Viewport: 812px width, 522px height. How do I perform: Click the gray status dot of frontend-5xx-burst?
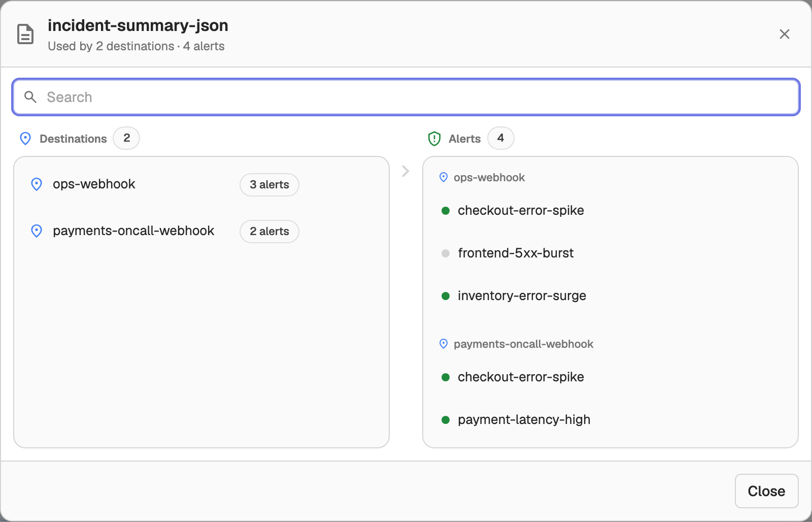pos(446,253)
